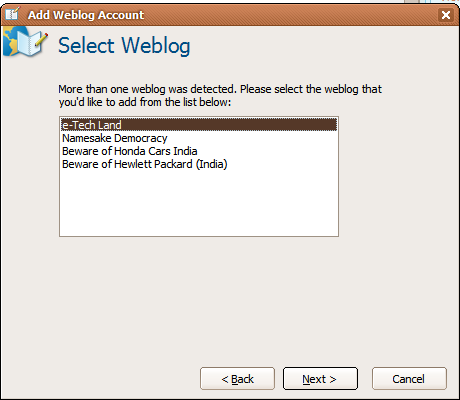This screenshot has height=400, width=460.
Task: Choose Beware of Hewlett Packard (India)
Action: coord(199,164)
